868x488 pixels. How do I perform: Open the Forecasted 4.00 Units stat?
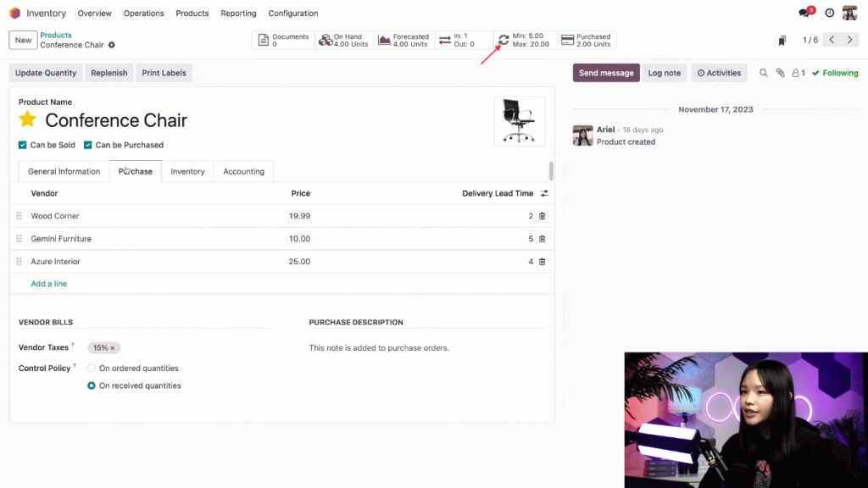[404, 40]
